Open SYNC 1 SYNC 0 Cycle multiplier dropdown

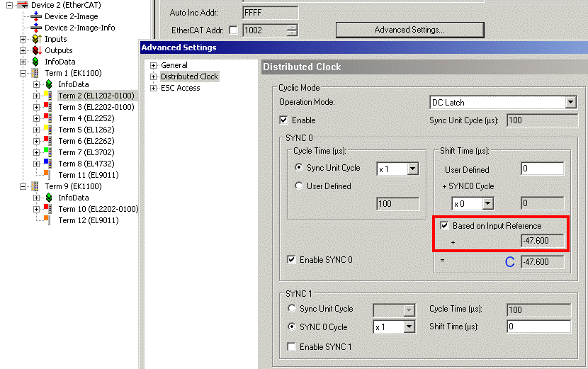(409, 327)
